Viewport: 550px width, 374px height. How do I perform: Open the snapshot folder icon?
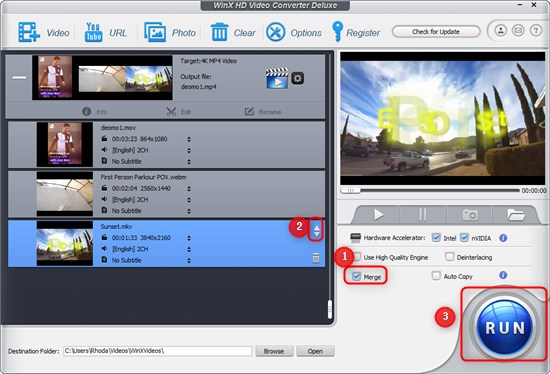tap(515, 214)
